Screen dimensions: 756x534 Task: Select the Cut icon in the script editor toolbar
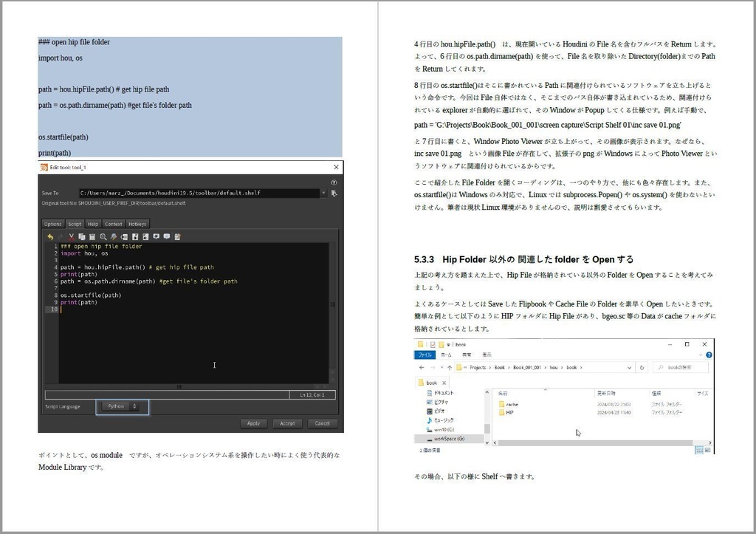71,236
